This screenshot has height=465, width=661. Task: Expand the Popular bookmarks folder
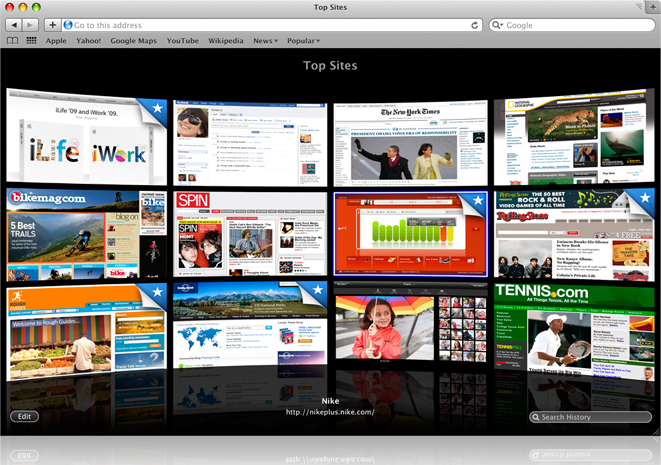point(303,41)
